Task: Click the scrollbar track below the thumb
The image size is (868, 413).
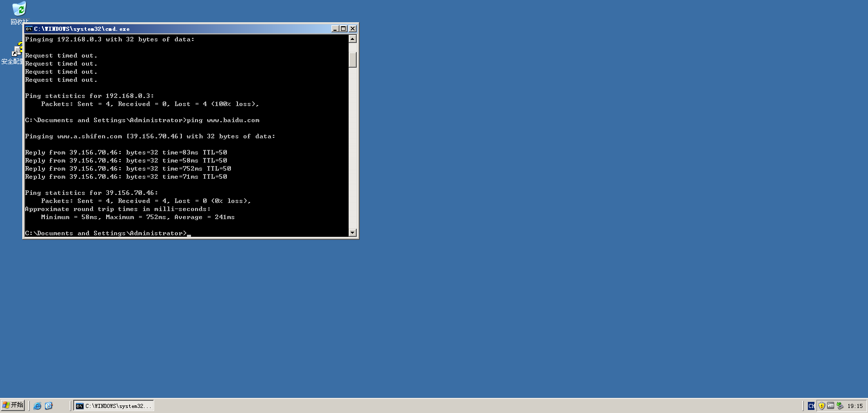Action: coord(353,151)
